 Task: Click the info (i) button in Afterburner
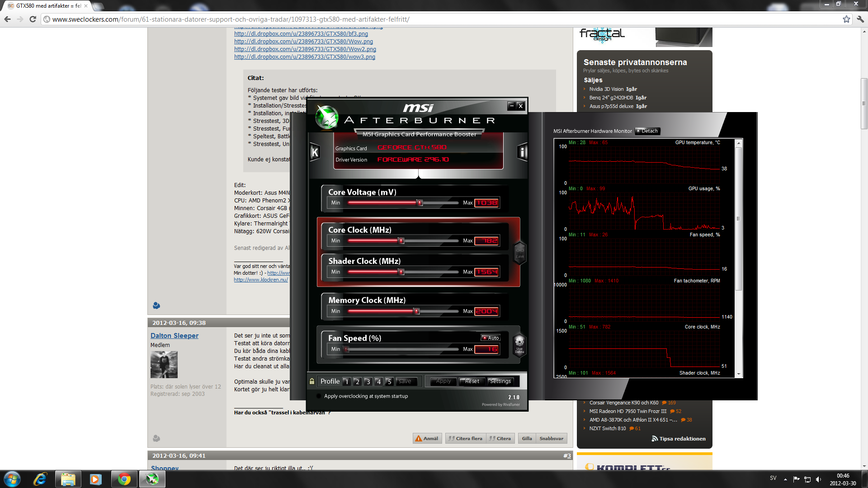[522, 152]
